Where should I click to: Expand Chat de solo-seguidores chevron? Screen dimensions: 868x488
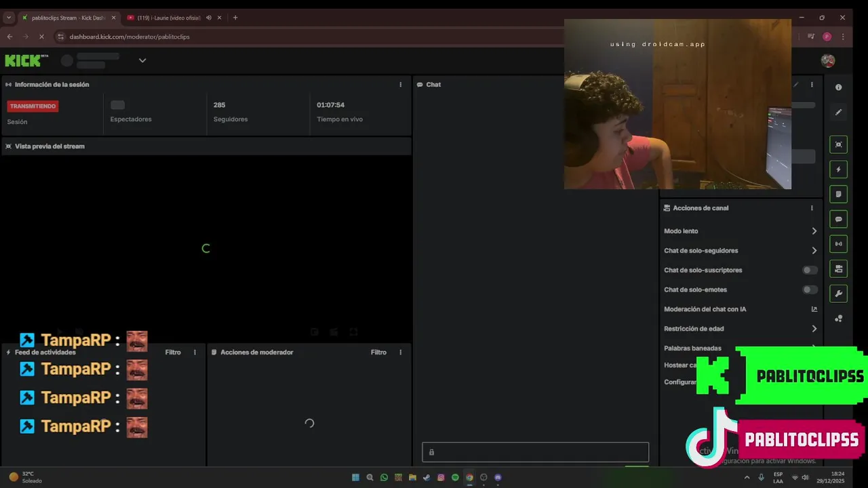coord(814,251)
